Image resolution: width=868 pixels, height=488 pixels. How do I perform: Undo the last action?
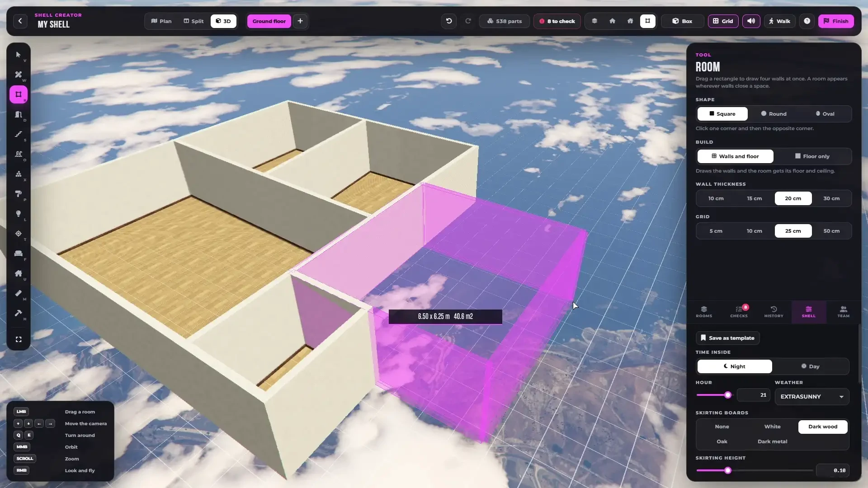(448, 21)
